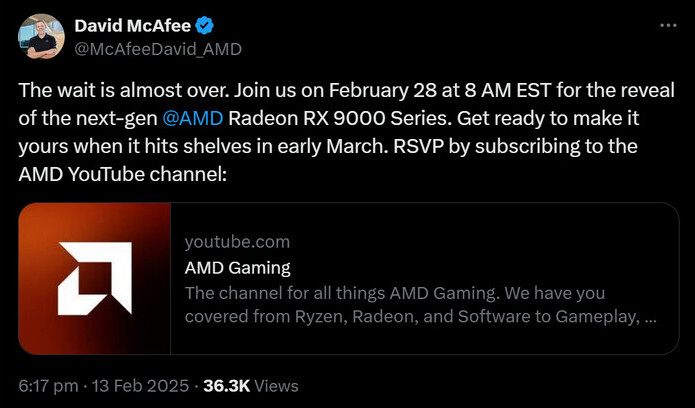Image resolution: width=695 pixels, height=408 pixels.
Task: Click the text February 28 in the tweet
Action: [376, 91]
